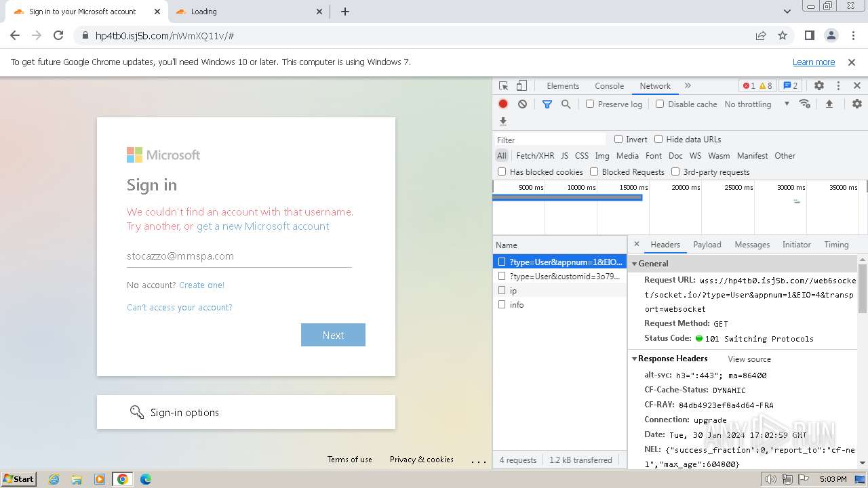Open the Timing tab
This screenshot has height=488, width=868.
[836, 244]
